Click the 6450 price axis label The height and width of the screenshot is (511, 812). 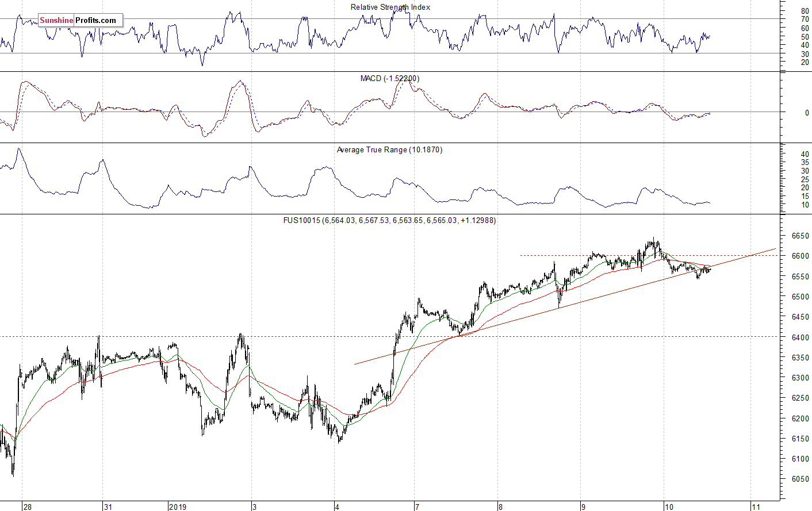pos(800,317)
